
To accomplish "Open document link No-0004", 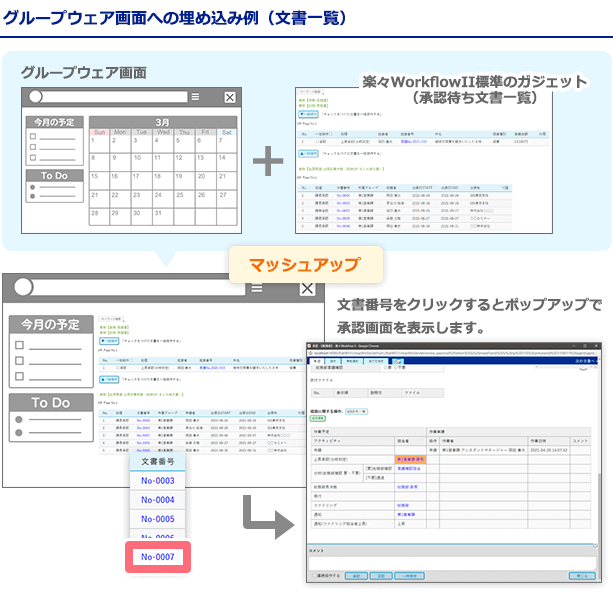I will 158,500.
